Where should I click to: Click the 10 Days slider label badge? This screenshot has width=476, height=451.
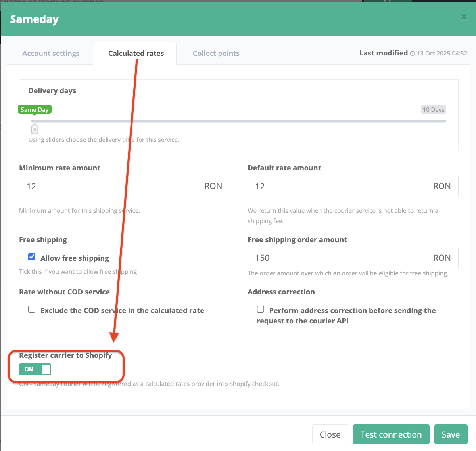(x=433, y=109)
